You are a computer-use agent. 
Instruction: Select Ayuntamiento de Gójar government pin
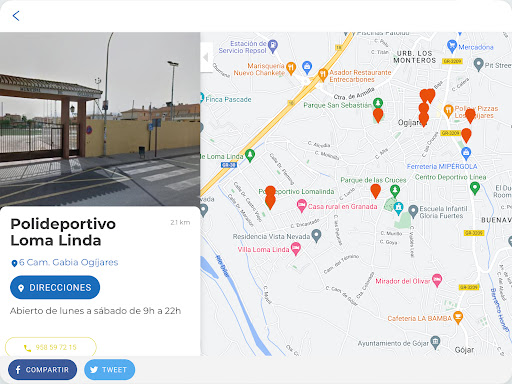tap(435, 342)
